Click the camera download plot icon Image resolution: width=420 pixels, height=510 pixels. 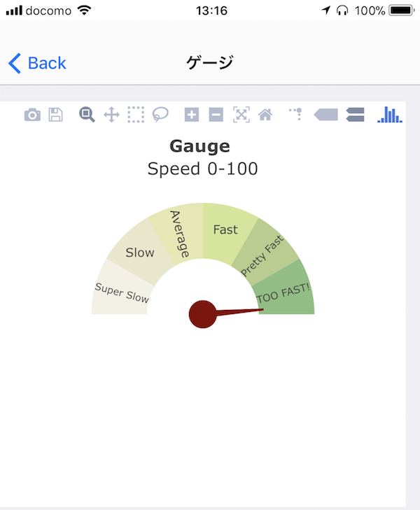tap(32, 115)
